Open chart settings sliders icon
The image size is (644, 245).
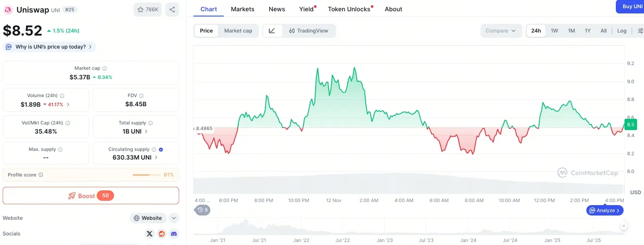point(640,31)
